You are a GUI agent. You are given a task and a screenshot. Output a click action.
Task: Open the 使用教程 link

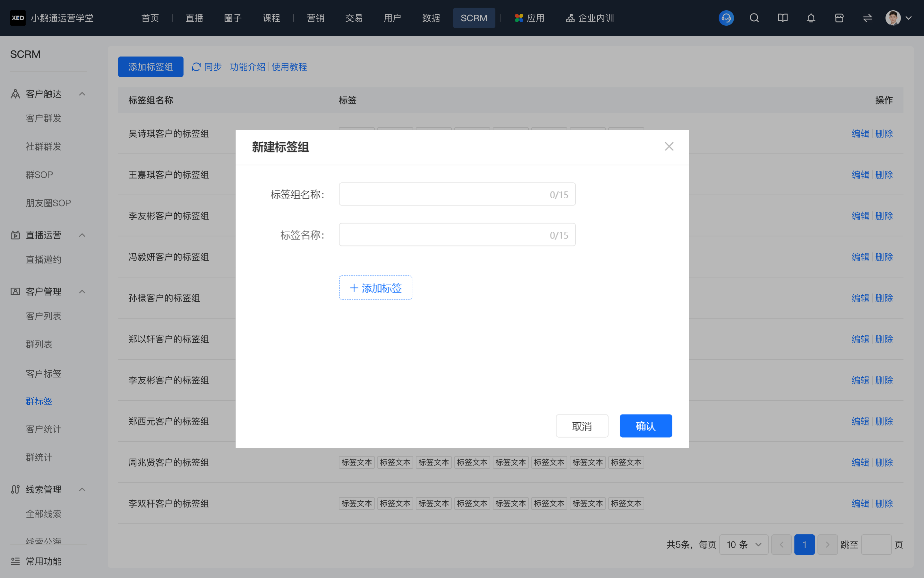(289, 67)
